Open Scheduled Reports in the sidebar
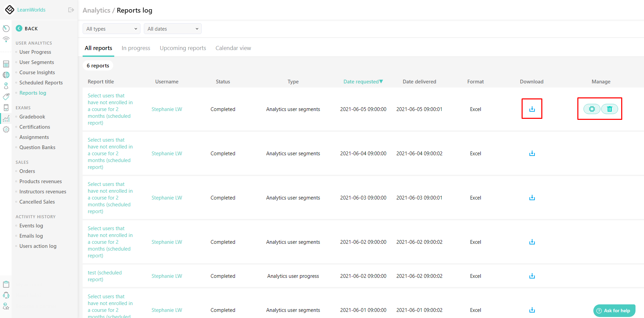The width and height of the screenshot is (644, 318). pos(41,83)
